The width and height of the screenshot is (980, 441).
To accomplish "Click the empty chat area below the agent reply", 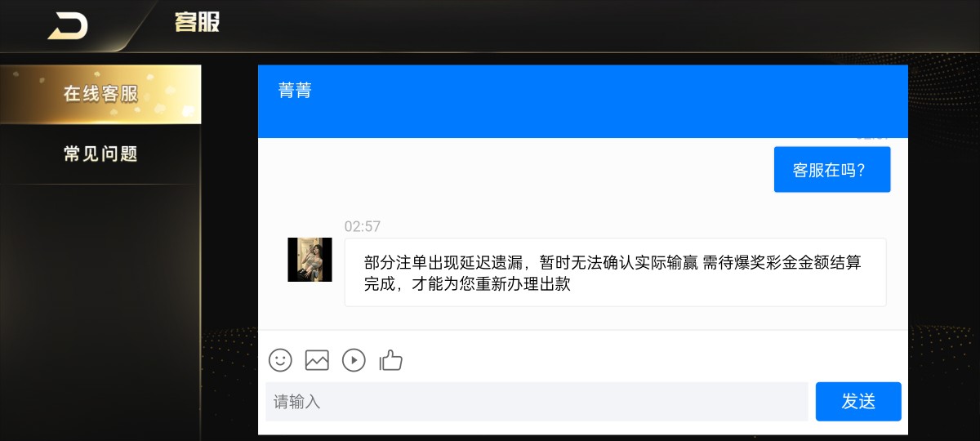I will (x=583, y=318).
